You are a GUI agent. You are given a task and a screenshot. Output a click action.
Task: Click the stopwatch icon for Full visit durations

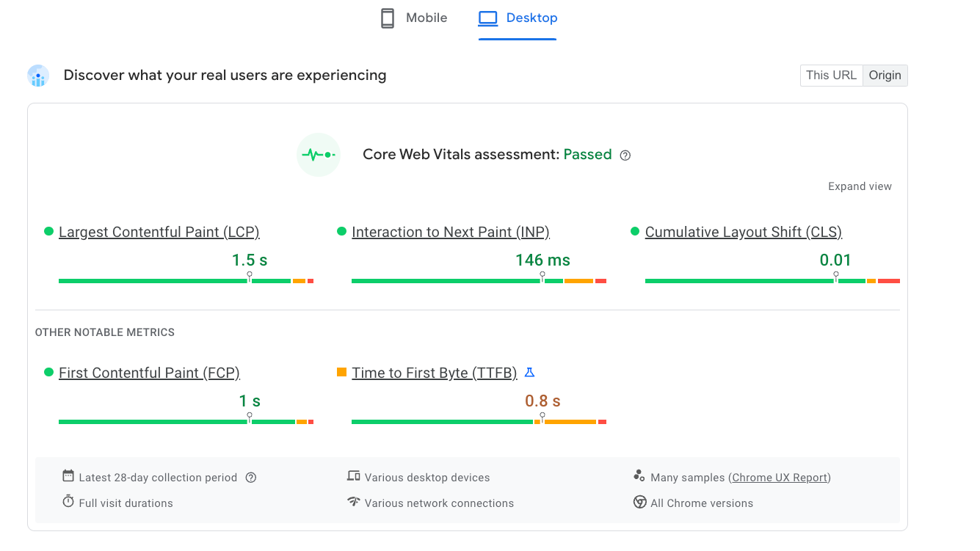click(68, 502)
